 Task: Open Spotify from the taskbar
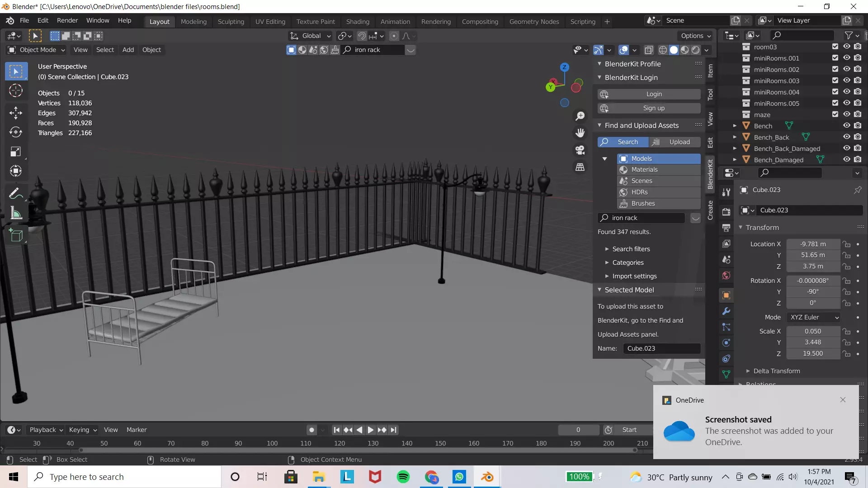pos(403,477)
